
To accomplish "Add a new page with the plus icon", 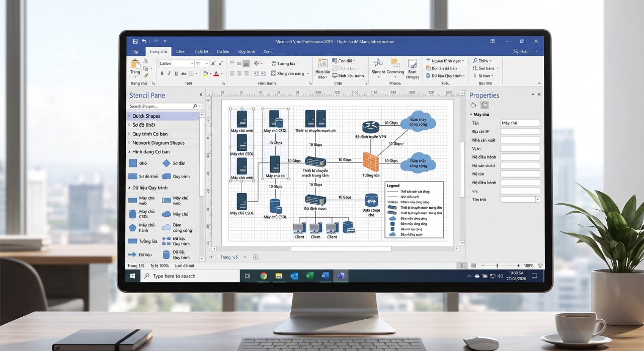I will tap(256, 257).
